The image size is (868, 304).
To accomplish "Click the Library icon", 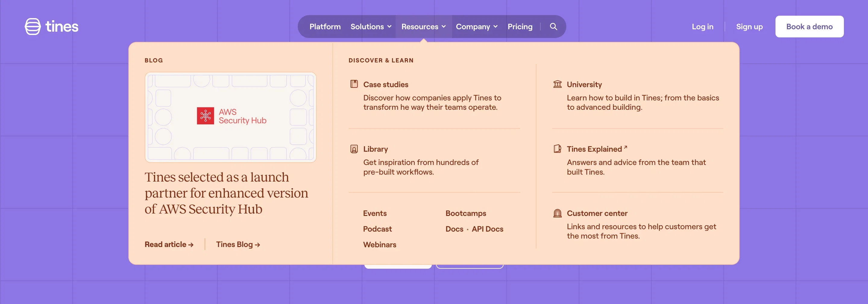I will [x=354, y=149].
